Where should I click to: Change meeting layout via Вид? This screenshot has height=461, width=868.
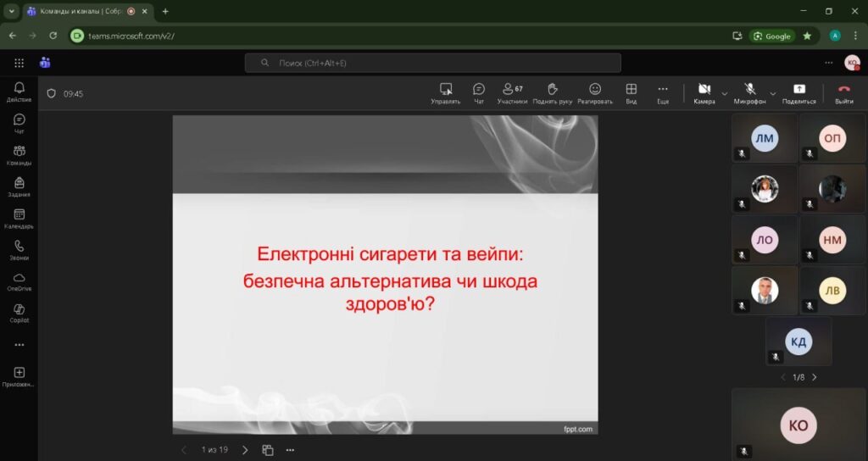pyautogui.click(x=631, y=92)
